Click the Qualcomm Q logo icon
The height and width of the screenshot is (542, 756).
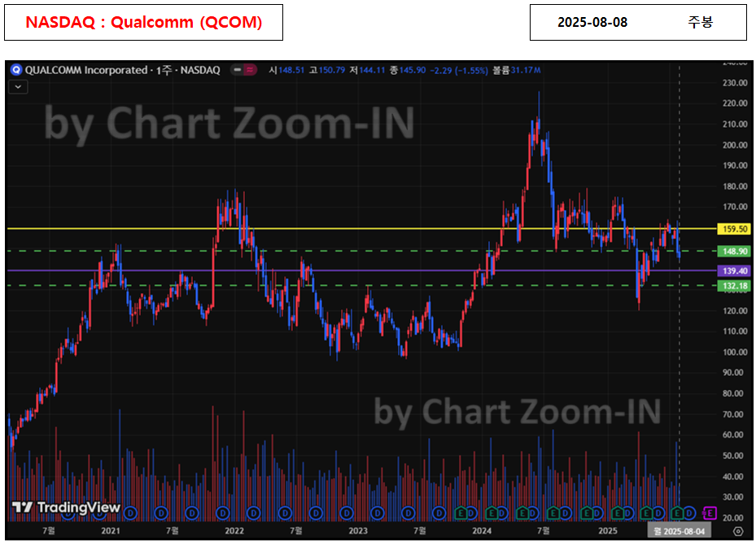click(x=16, y=71)
